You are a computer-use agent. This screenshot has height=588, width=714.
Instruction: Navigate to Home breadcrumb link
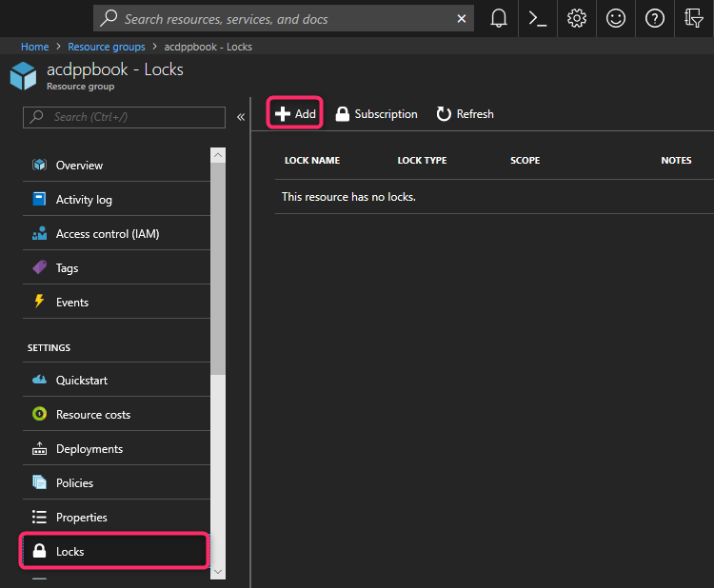coord(34,47)
